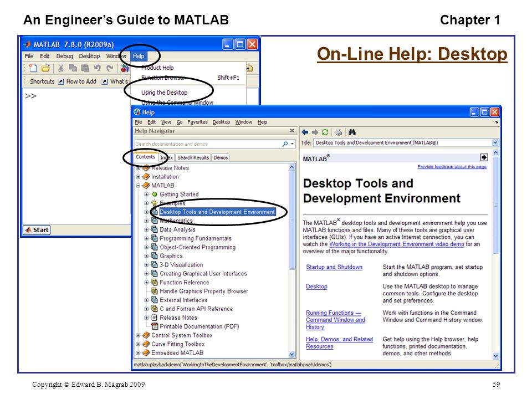
Task: Open the Title dropdown in Help browser
Action: [x=495, y=143]
